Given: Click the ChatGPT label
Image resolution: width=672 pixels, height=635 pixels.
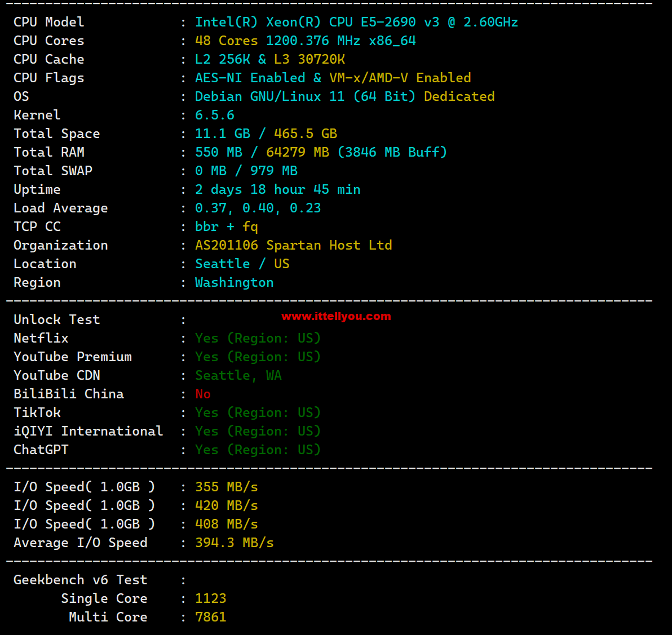Looking at the screenshot, I should pos(41,450).
